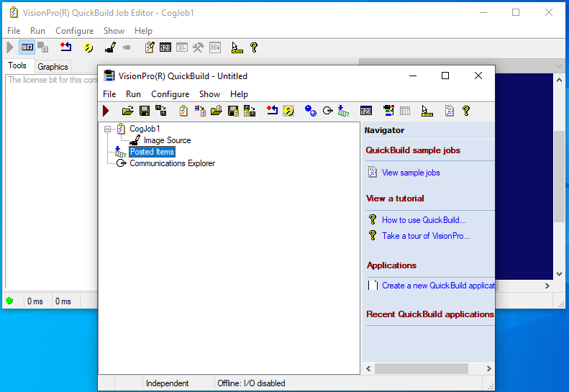The height and width of the screenshot is (392, 569).
Task: Open File menu in QuickBuild window
Action: (x=109, y=94)
